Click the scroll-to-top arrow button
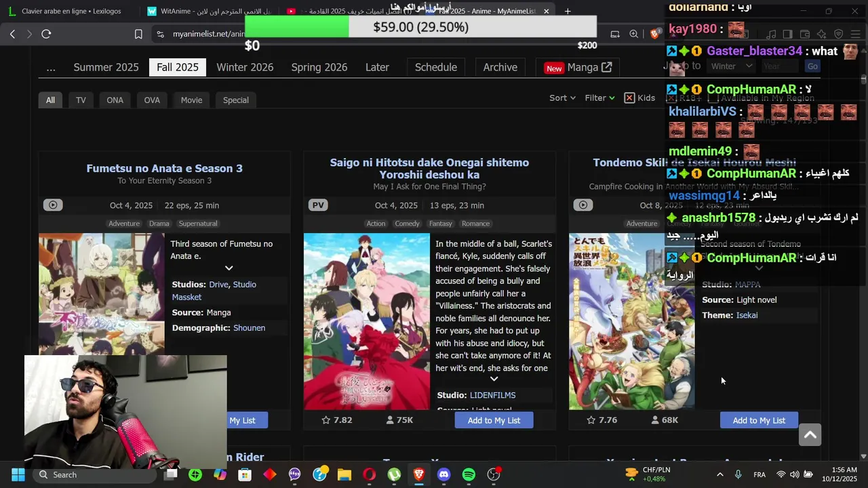This screenshot has width=868, height=488. pyautogui.click(x=810, y=435)
